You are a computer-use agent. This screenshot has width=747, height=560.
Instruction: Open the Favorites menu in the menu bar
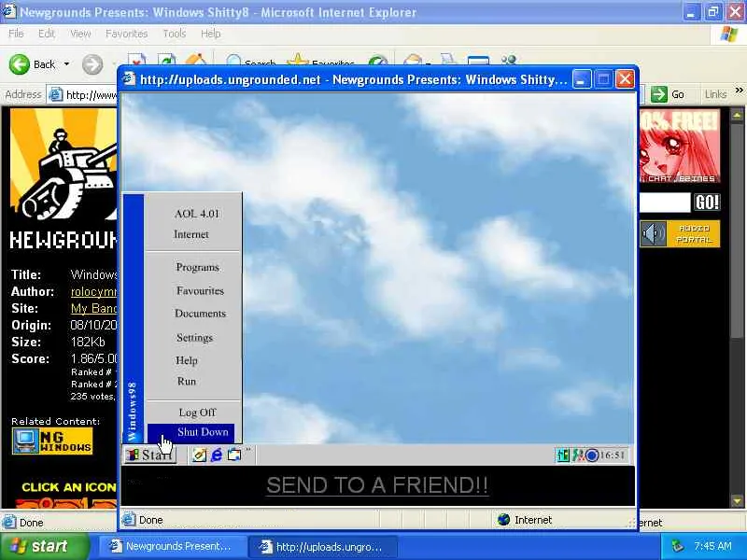(126, 34)
